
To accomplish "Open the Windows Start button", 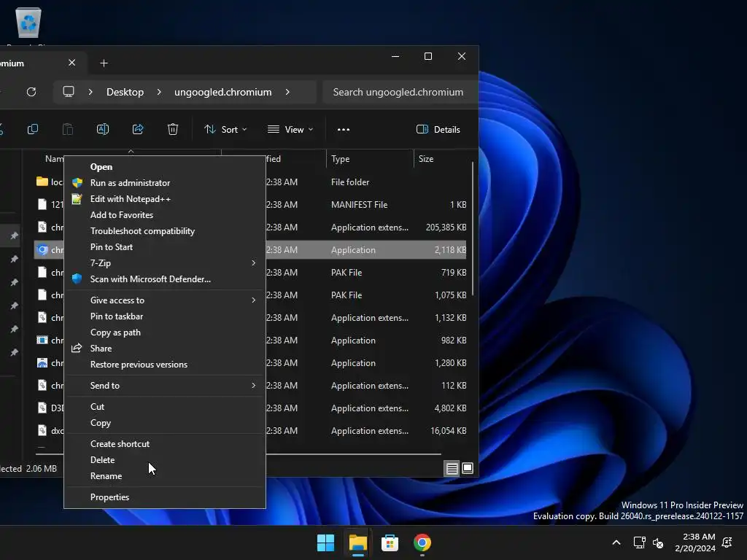I will click(x=326, y=542).
